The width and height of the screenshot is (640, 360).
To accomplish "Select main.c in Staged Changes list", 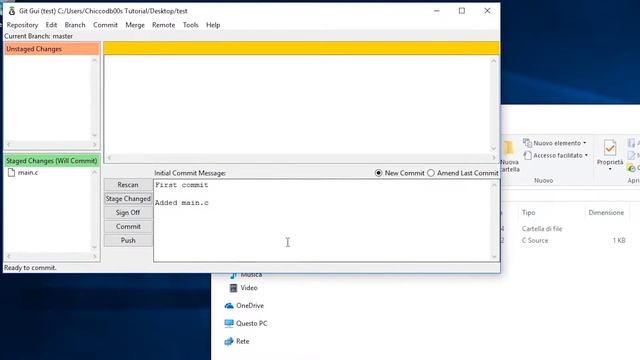I will pyautogui.click(x=28, y=173).
